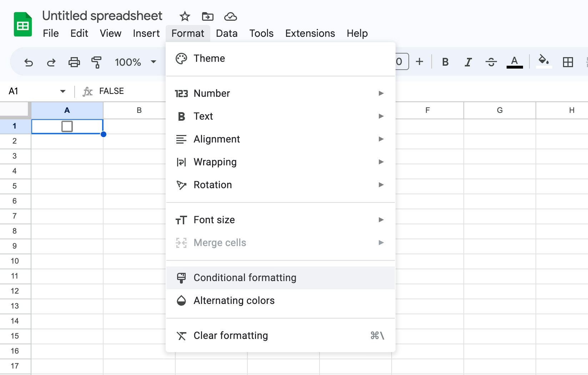Viewport: 588px width, 375px height.
Task: Click the print icon in toolbar
Action: 74,62
